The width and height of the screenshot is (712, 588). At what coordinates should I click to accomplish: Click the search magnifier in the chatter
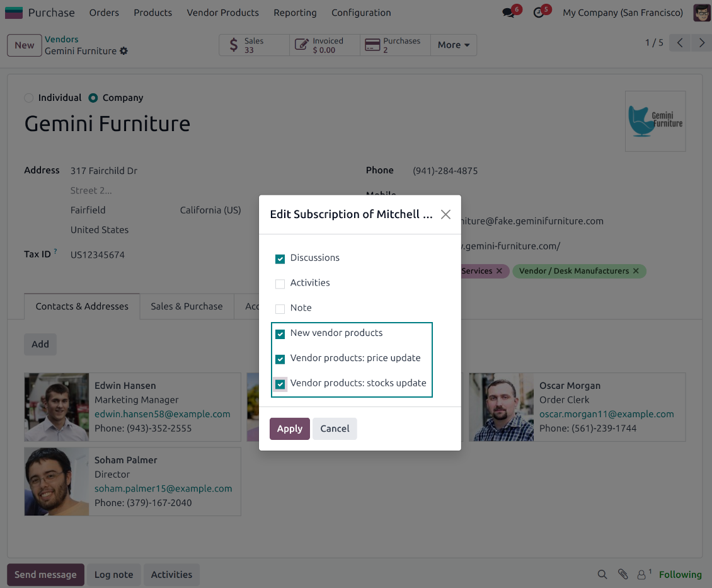point(602,575)
